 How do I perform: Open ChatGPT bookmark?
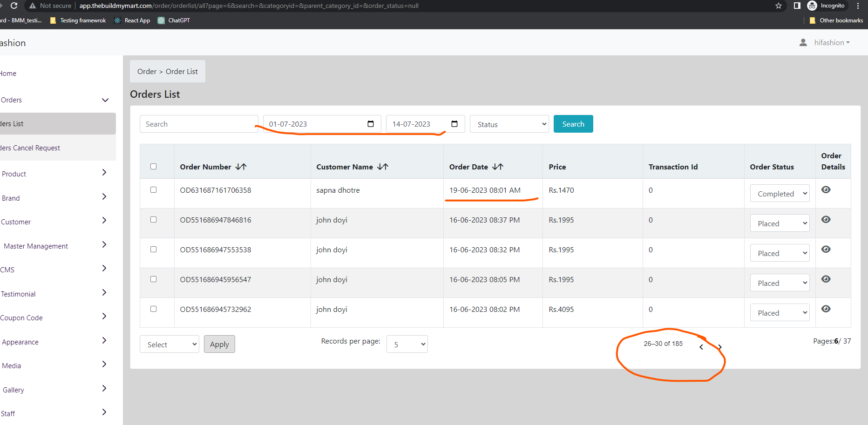tap(174, 20)
